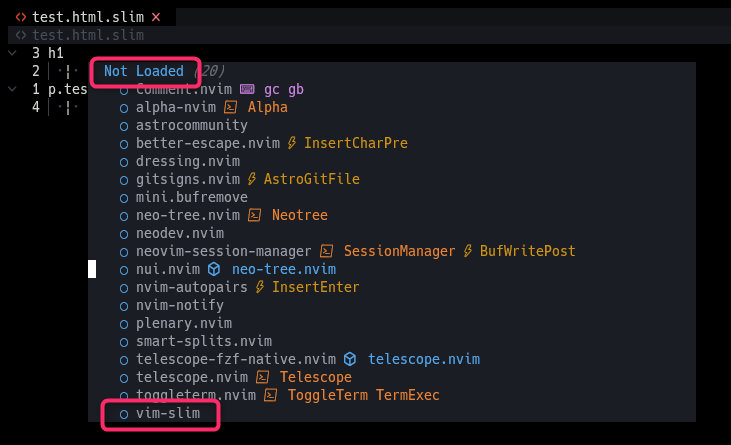The height and width of the screenshot is (445, 731).
Task: Click the h1 code line
Action: click(x=55, y=53)
